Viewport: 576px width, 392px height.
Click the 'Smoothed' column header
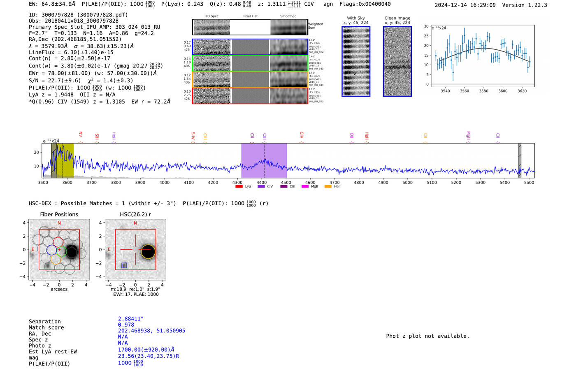point(288,16)
